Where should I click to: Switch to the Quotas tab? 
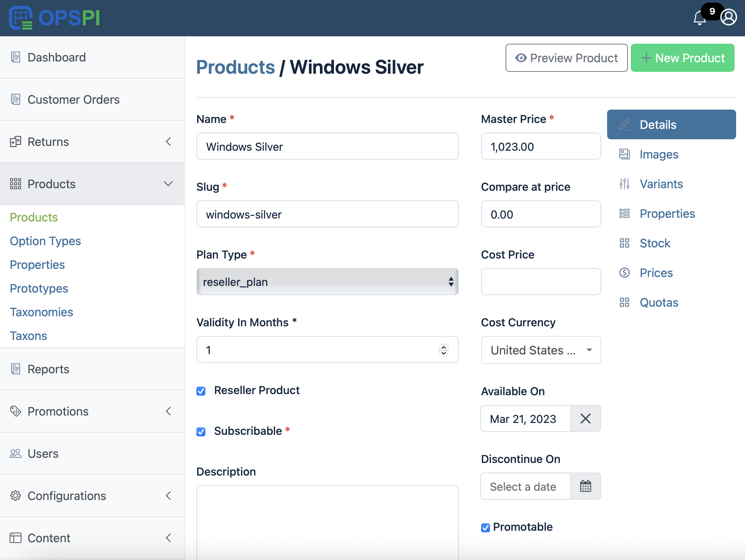672,303
